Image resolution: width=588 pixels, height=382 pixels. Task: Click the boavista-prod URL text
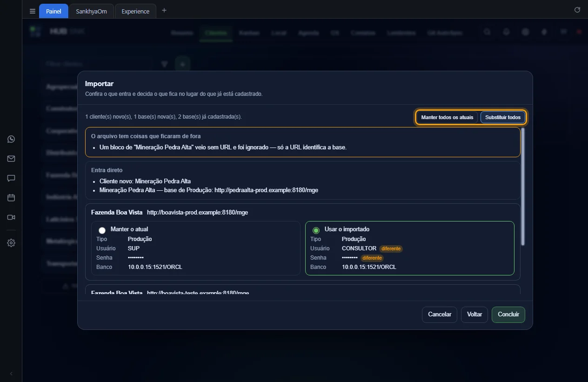197,213
